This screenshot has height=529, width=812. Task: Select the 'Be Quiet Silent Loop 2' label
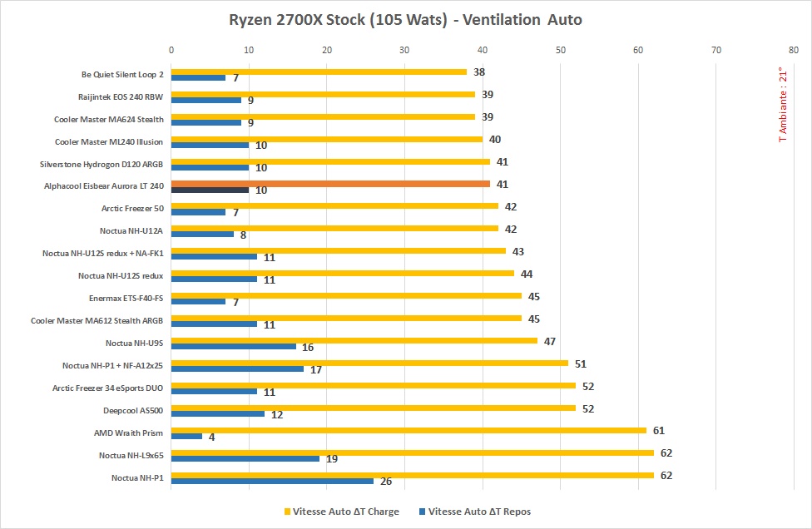122,74
